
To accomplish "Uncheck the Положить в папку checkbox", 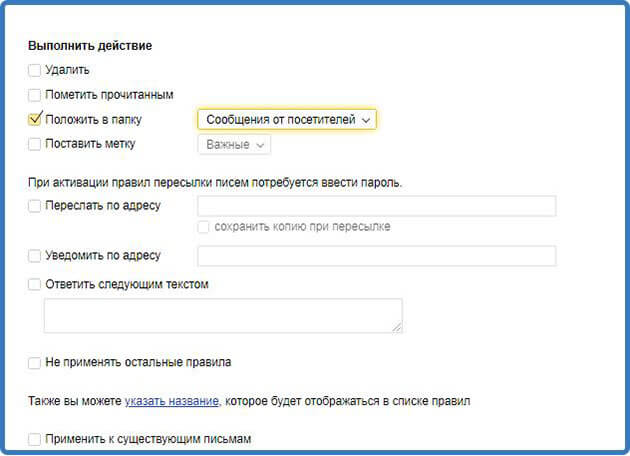I will pyautogui.click(x=35, y=119).
